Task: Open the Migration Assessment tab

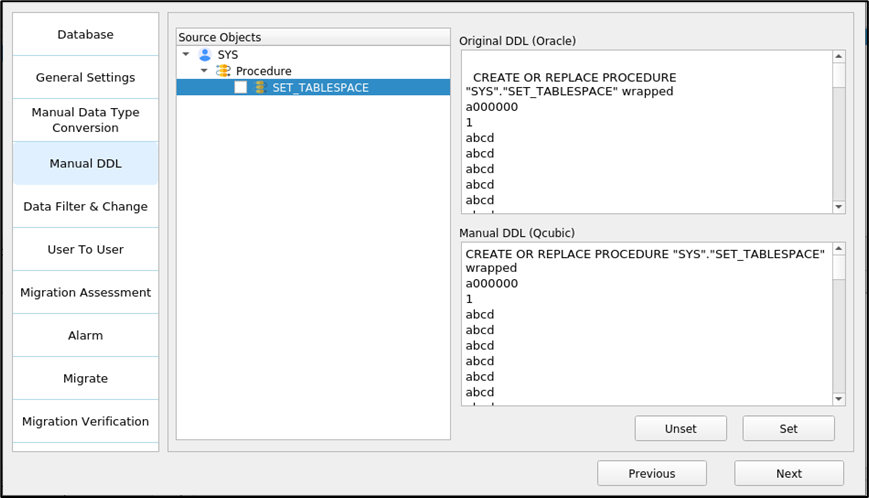Action: [85, 292]
